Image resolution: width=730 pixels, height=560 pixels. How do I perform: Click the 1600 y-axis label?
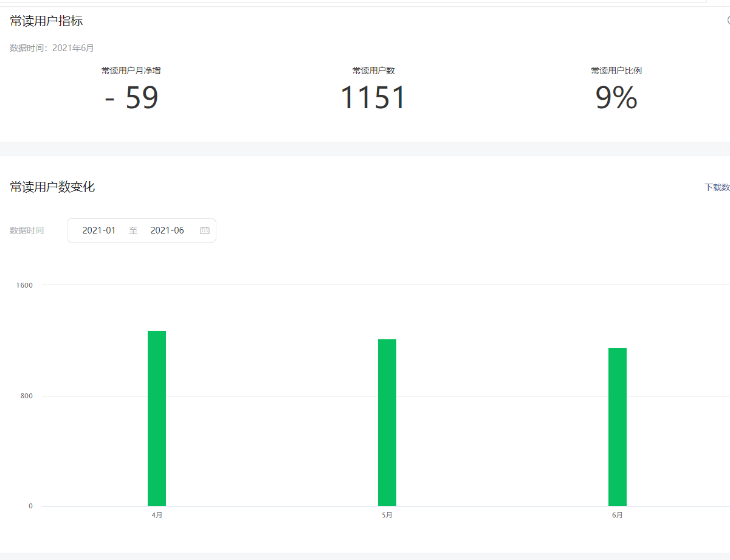tap(25, 285)
